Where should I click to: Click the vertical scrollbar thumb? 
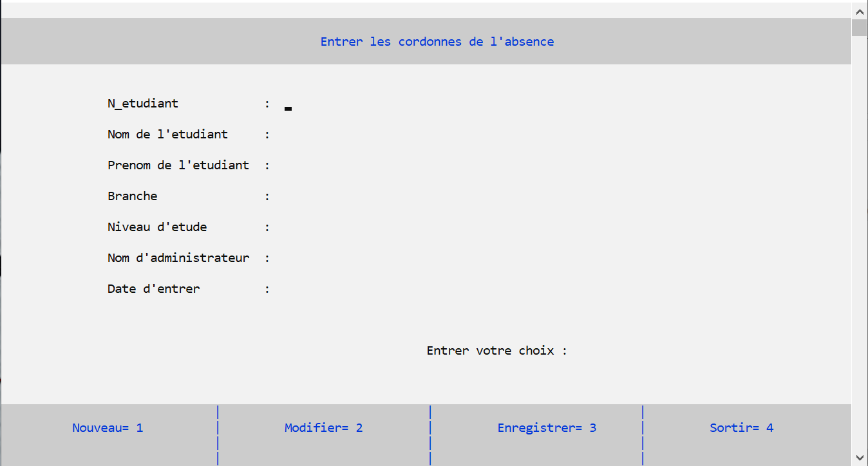[860, 28]
